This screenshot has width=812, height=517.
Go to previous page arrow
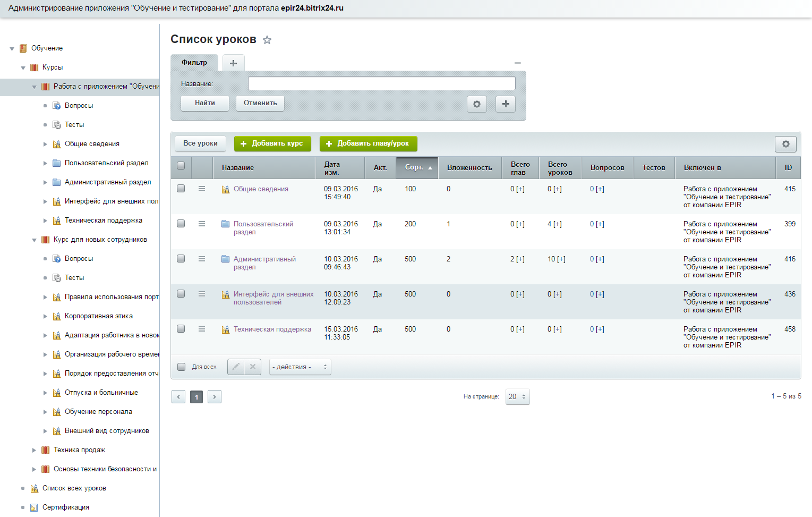178,397
